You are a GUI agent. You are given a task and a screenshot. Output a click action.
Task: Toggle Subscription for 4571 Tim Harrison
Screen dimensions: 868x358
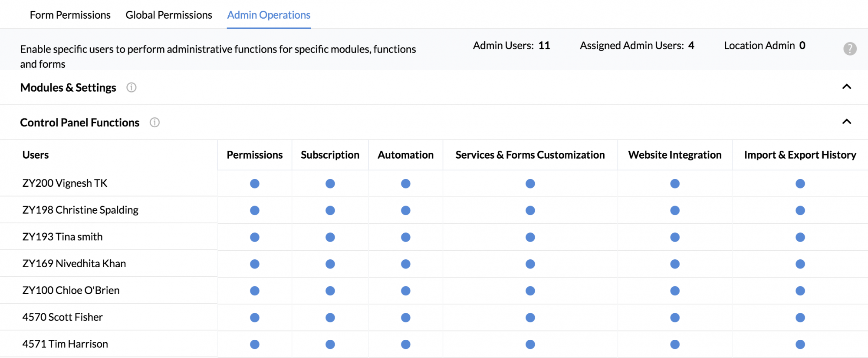click(x=330, y=345)
